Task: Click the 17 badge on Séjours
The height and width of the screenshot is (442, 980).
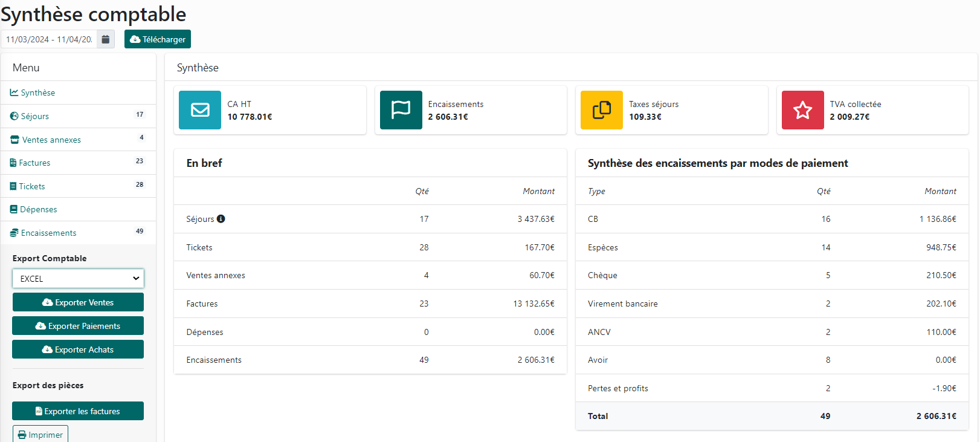Action: point(140,114)
